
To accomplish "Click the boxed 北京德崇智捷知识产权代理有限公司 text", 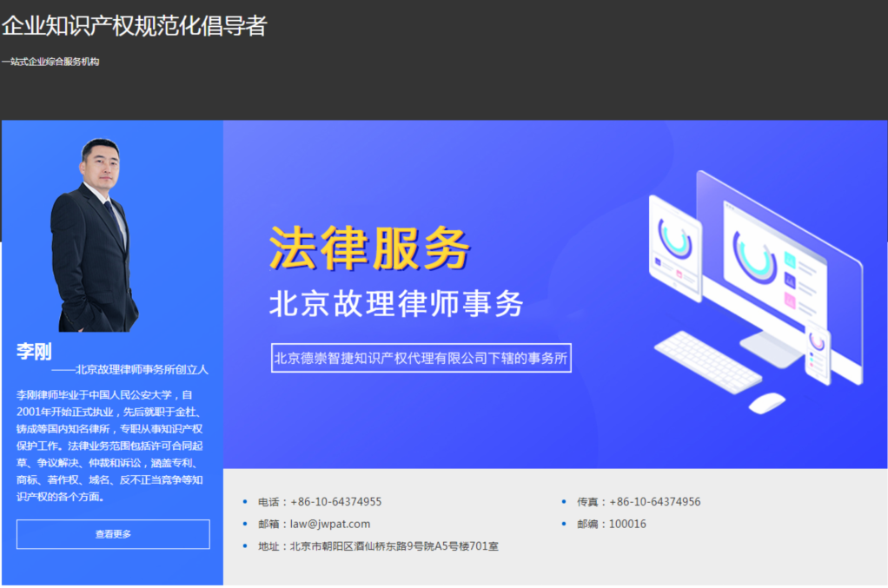I will point(421,358).
